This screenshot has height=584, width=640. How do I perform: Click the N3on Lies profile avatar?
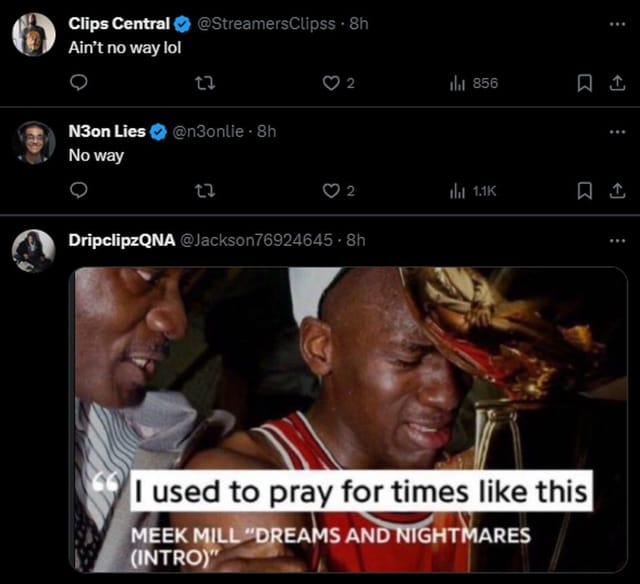point(33,142)
